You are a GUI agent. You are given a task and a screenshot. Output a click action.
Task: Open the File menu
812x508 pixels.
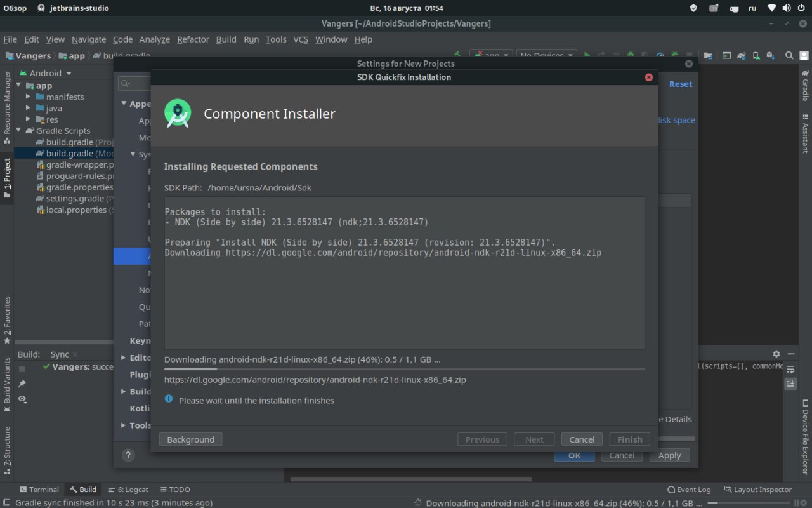(x=10, y=39)
